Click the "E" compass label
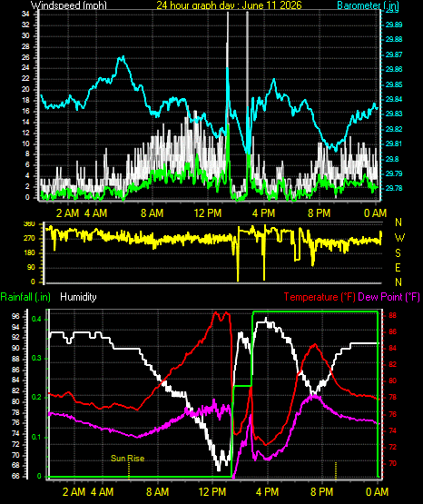 point(398,268)
